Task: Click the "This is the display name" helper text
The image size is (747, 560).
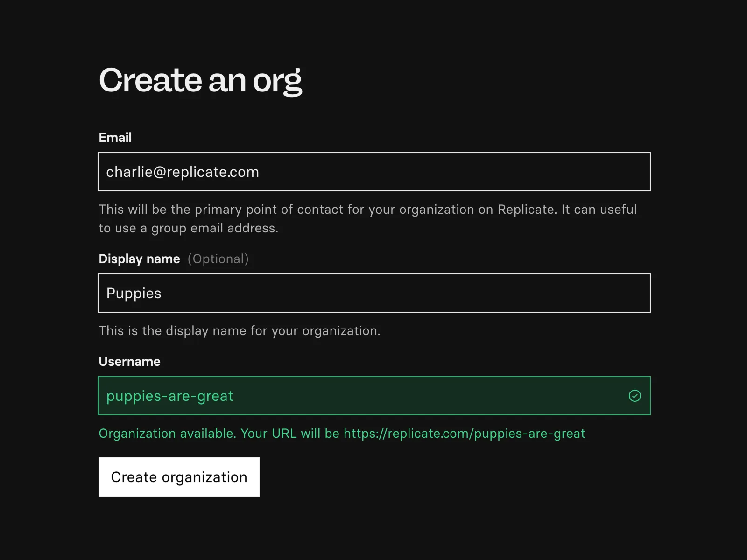Action: click(x=240, y=331)
